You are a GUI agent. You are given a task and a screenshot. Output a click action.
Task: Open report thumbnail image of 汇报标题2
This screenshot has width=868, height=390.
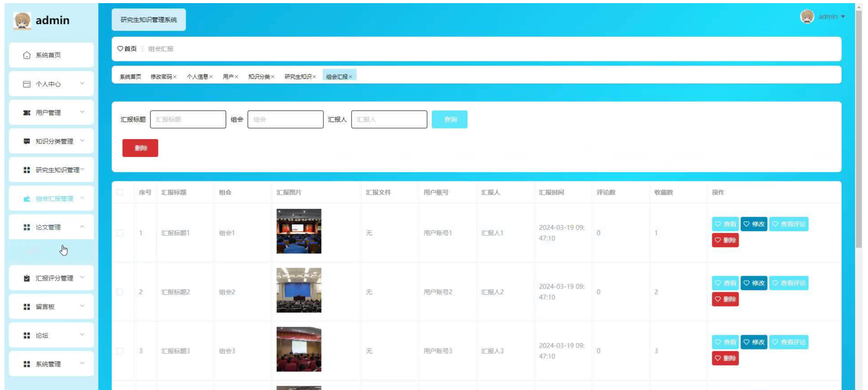coord(299,290)
